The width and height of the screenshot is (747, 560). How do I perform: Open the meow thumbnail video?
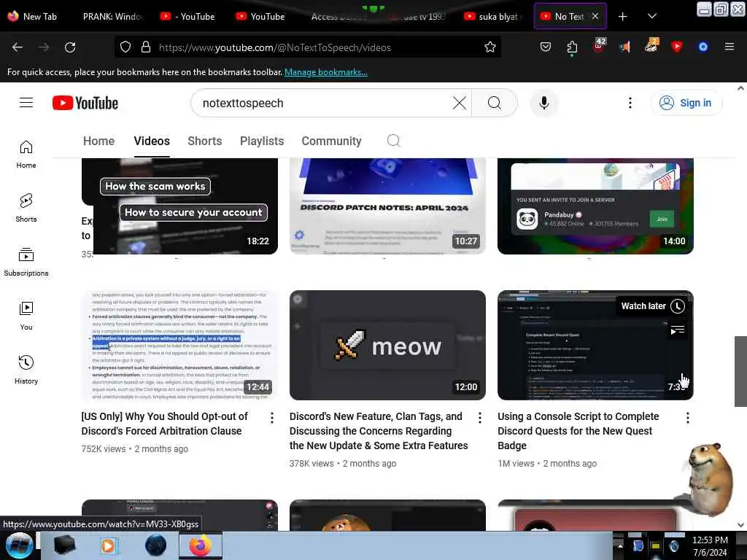387,345
